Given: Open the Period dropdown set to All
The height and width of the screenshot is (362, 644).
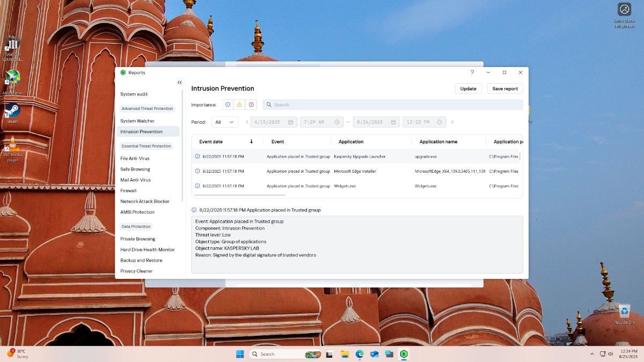Looking at the screenshot, I should [225, 122].
